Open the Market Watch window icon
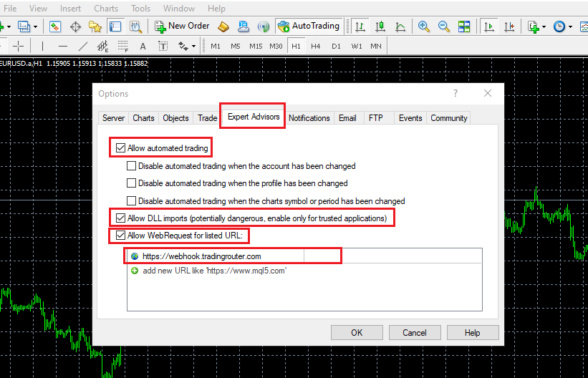The image size is (588, 378). [x=55, y=26]
